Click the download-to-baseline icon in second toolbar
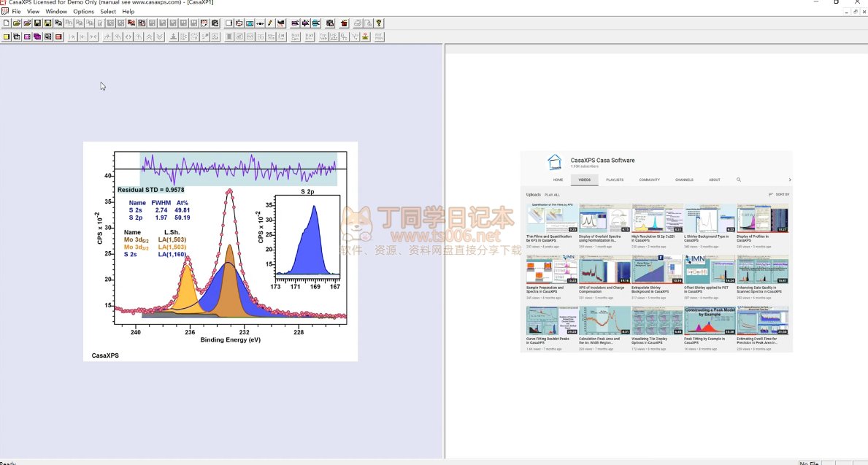868x465 pixels. (x=173, y=36)
